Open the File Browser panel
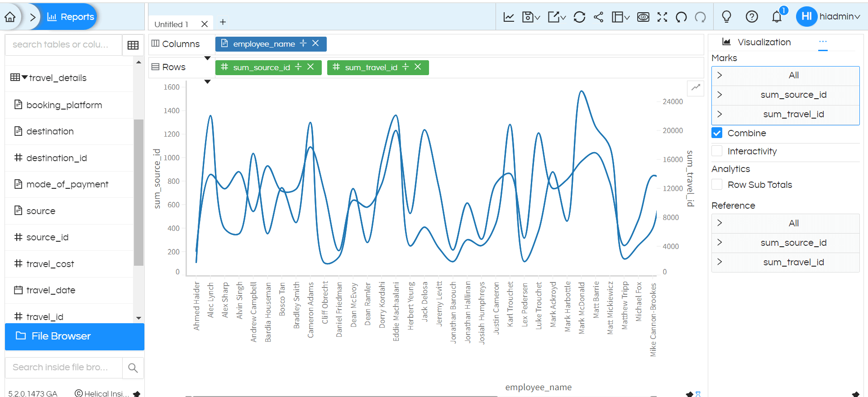 tap(75, 336)
